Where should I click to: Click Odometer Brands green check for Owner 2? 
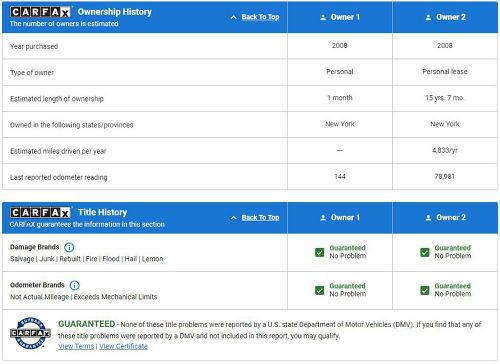click(425, 290)
